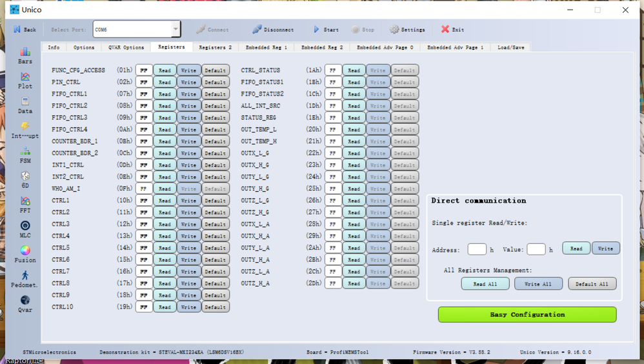This screenshot has width=644, height=364.
Task: Click Write in Direct communication
Action: pos(605,248)
